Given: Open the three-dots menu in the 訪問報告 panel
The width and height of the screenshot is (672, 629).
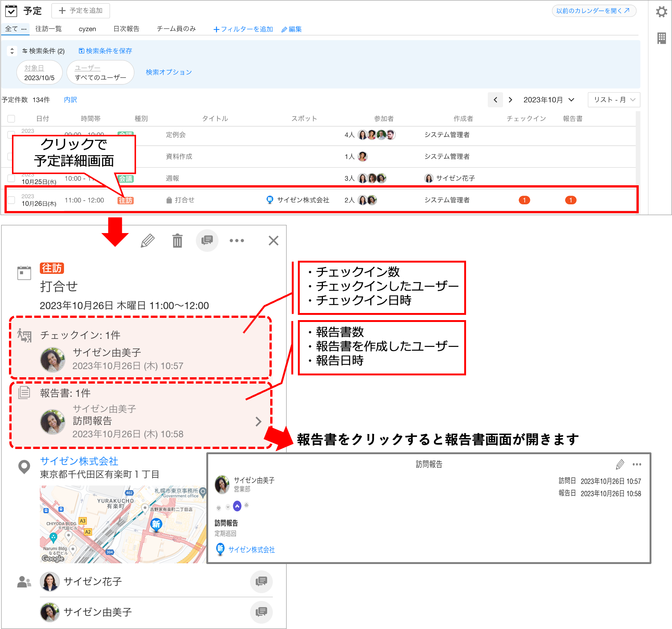Looking at the screenshot, I should (x=637, y=464).
